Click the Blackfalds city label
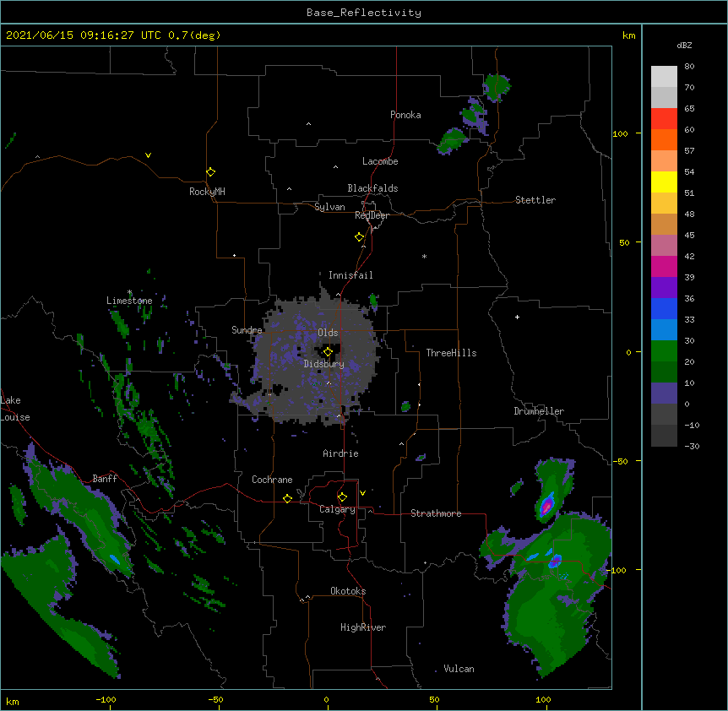 click(x=372, y=188)
